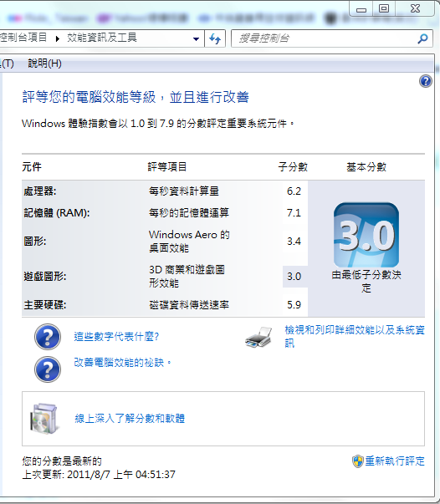
Task: Click the printer icon
Action: 258,337
